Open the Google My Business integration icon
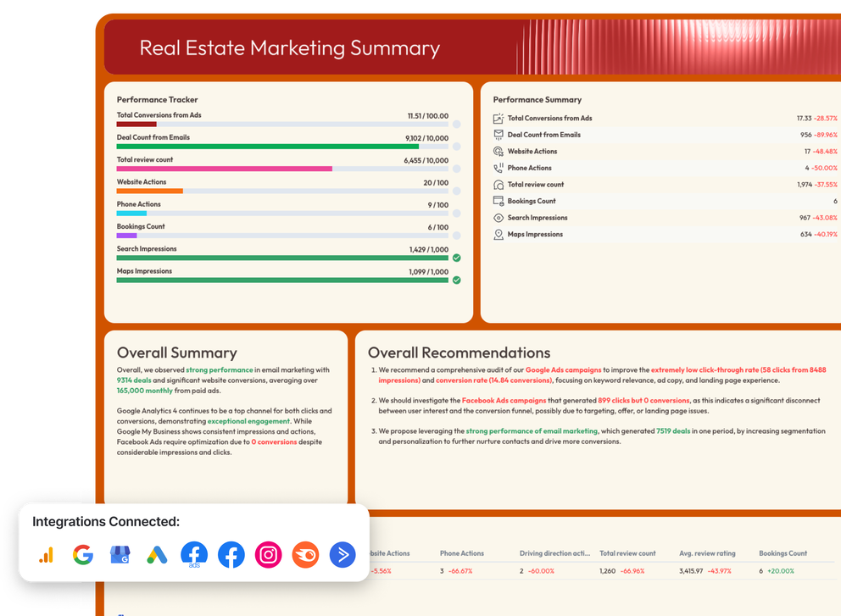Image resolution: width=841 pixels, height=616 pixels. 120,555
